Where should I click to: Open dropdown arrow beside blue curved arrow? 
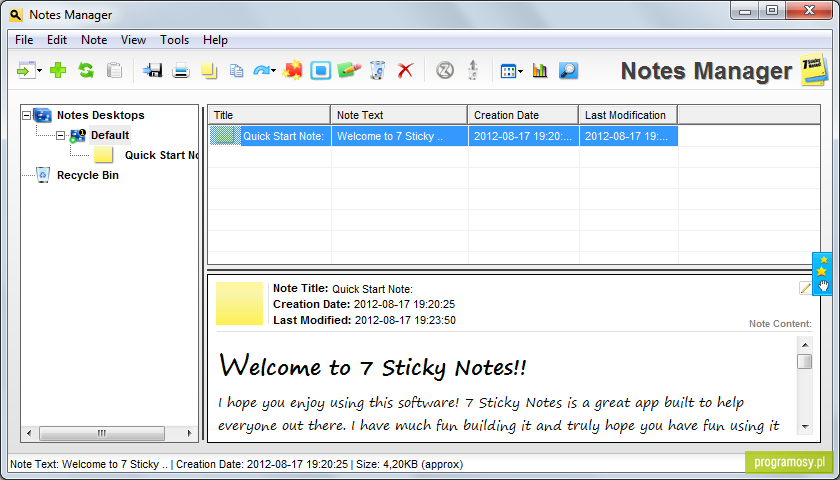273,71
